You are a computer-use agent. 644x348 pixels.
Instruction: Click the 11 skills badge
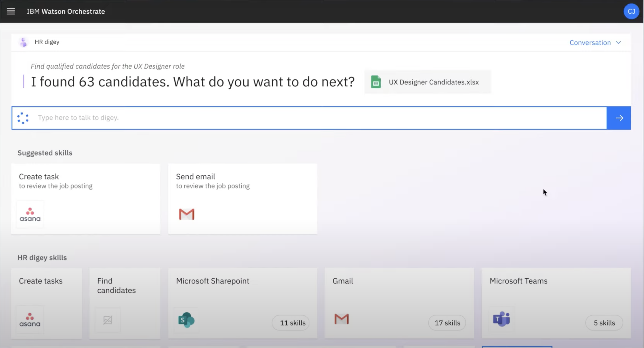click(x=291, y=323)
